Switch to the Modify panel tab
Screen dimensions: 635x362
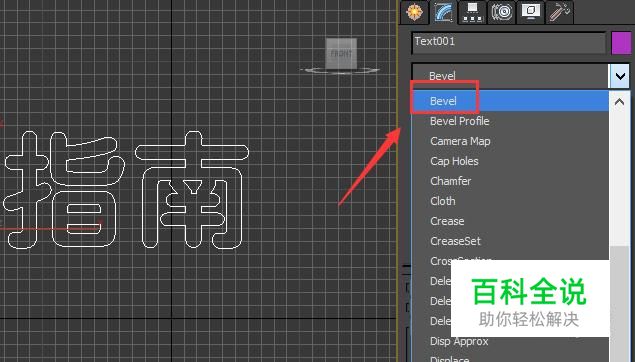pos(443,12)
